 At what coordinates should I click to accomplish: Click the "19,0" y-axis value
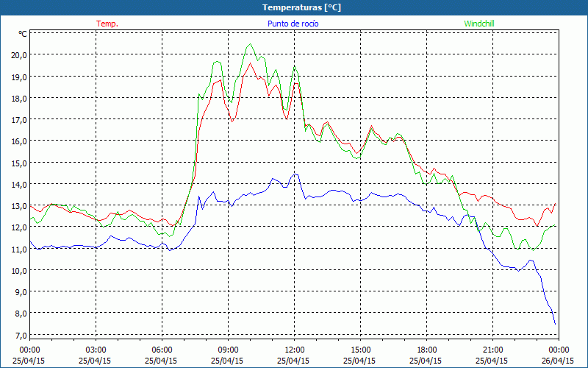(20, 77)
